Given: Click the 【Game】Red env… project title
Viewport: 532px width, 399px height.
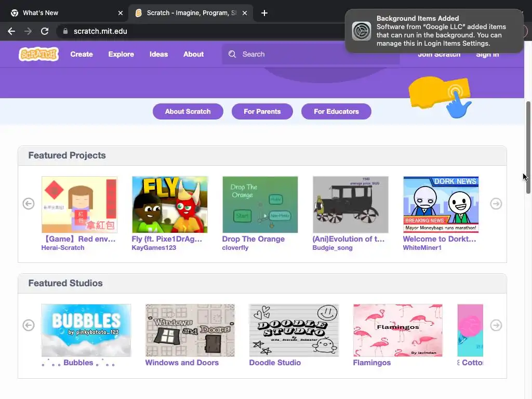Looking at the screenshot, I should pyautogui.click(x=79, y=239).
